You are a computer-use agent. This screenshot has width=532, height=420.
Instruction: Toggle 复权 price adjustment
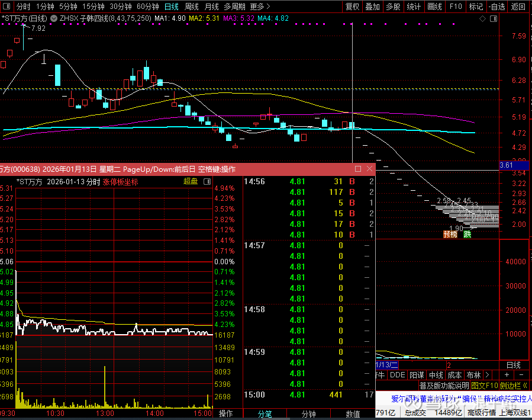[x=352, y=7]
